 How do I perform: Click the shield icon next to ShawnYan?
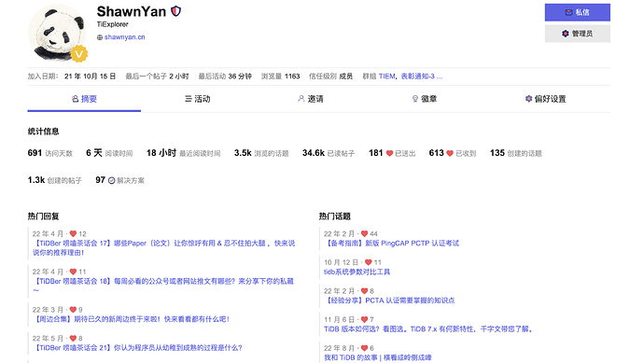point(175,11)
